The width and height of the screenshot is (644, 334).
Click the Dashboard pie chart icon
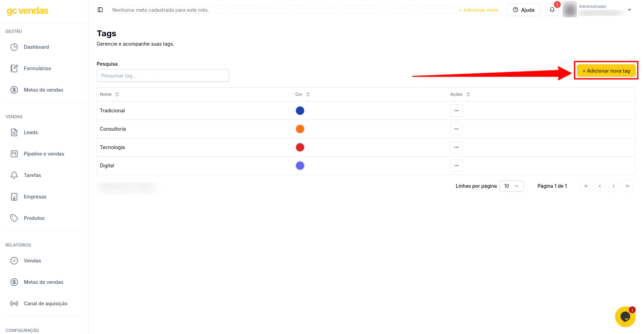pyautogui.click(x=14, y=47)
